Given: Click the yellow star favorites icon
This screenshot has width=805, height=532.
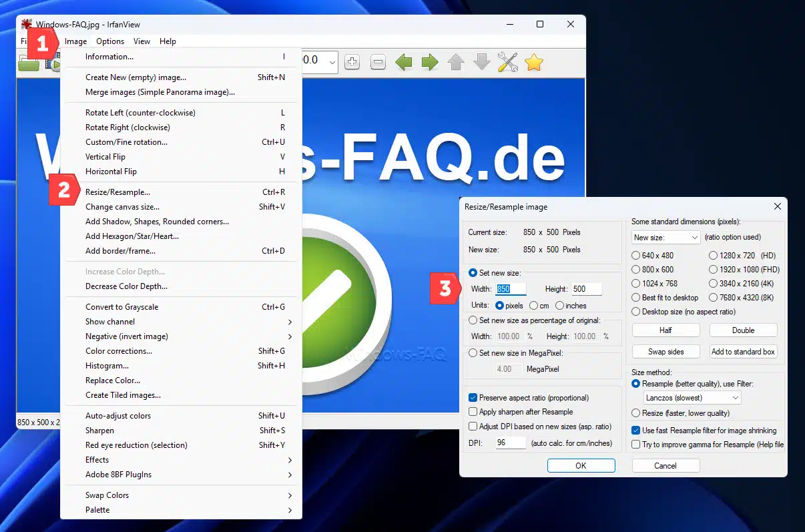Looking at the screenshot, I should [x=534, y=62].
